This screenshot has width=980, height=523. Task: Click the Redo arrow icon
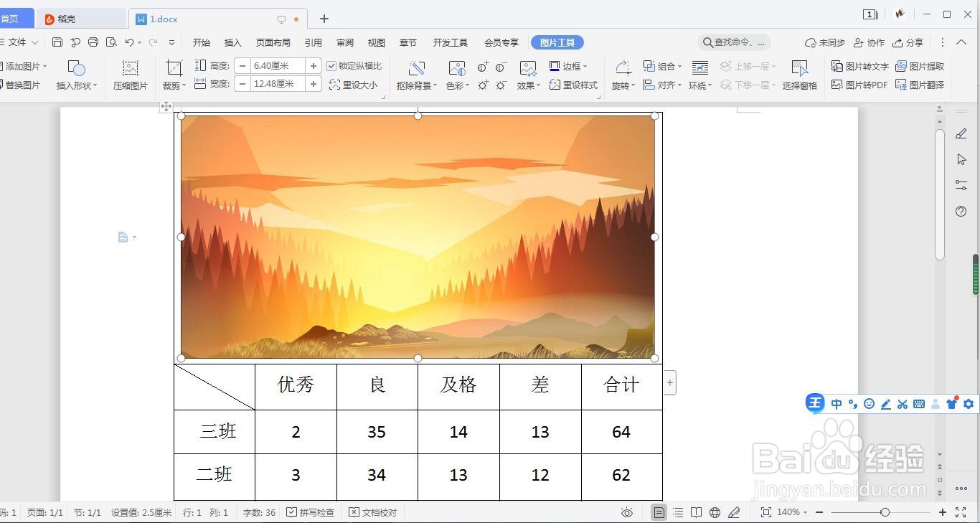[153, 42]
